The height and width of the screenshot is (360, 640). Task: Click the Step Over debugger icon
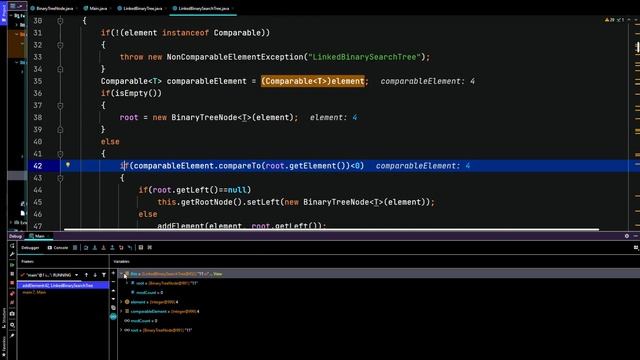point(86,247)
